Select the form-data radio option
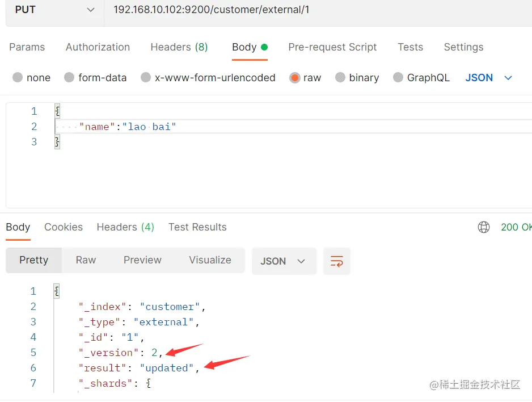This screenshot has width=532, height=402. click(69, 78)
